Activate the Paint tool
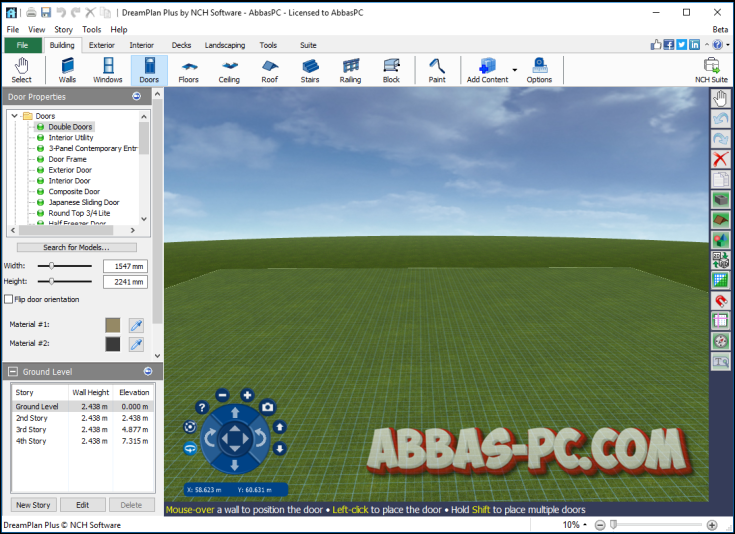Image resolution: width=735 pixels, height=534 pixels. coord(437,70)
